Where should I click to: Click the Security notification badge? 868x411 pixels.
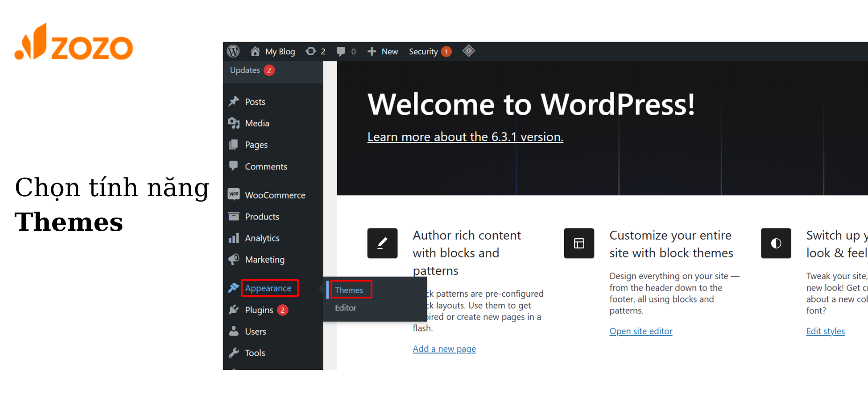click(447, 51)
